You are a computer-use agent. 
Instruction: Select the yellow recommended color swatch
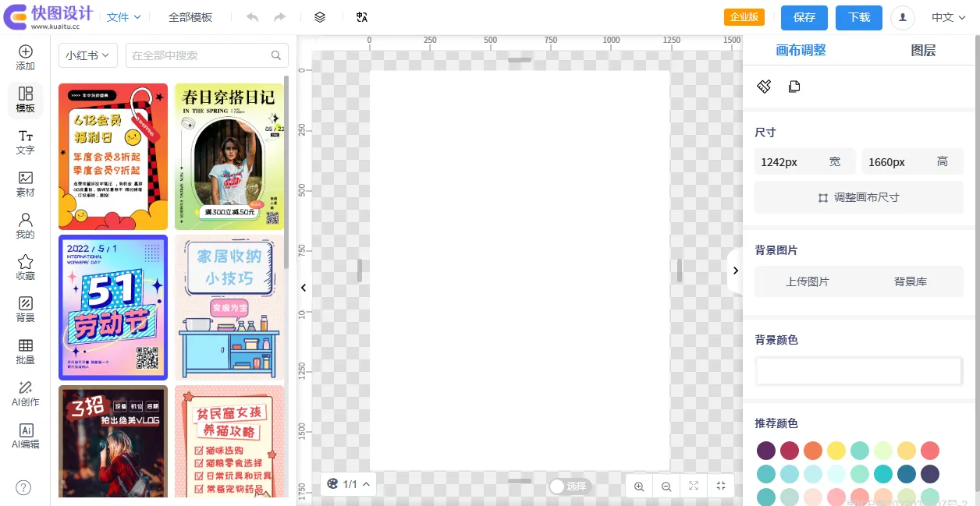click(836, 451)
